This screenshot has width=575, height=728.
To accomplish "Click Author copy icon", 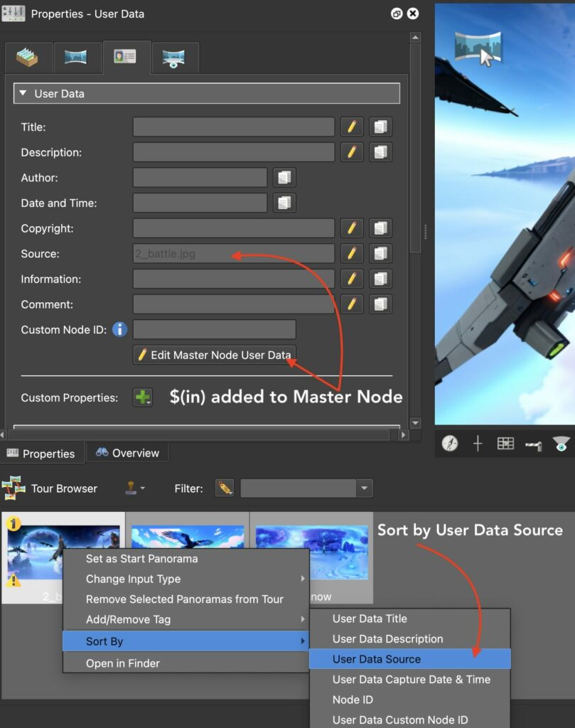I will (x=284, y=177).
